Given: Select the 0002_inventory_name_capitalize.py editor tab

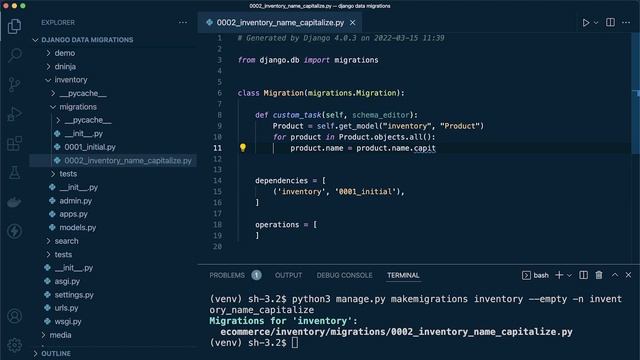Looking at the screenshot, I should point(280,23).
